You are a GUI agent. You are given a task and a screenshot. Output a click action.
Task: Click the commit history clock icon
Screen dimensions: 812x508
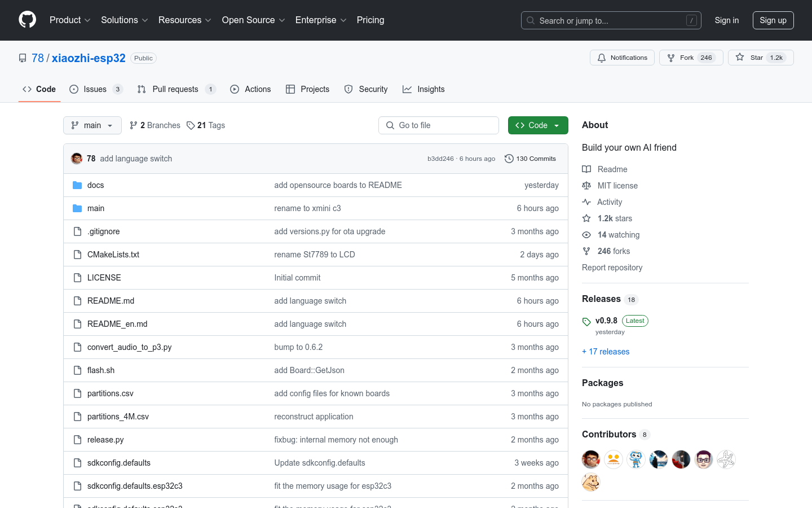point(509,159)
